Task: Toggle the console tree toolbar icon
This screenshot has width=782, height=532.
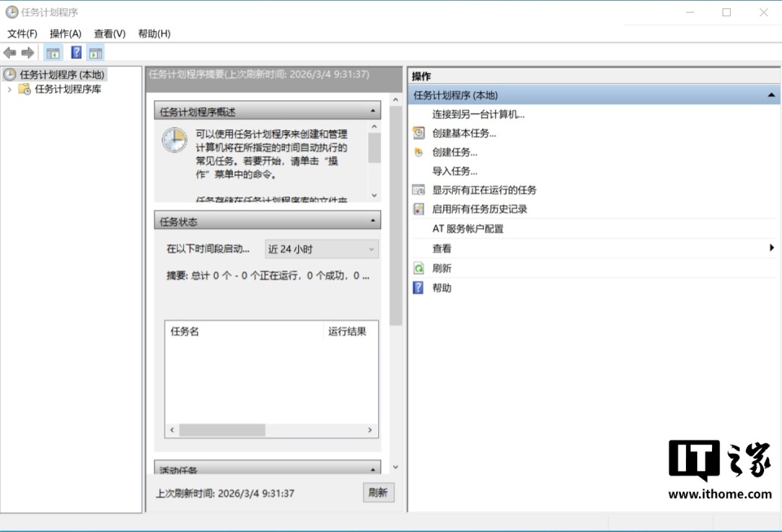Action: click(x=52, y=52)
